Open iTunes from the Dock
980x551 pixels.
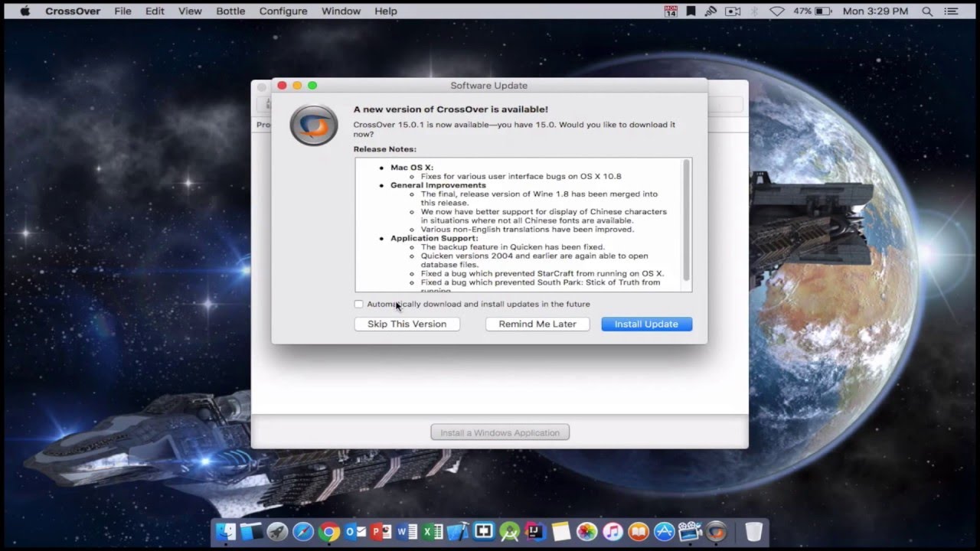pyautogui.click(x=612, y=531)
